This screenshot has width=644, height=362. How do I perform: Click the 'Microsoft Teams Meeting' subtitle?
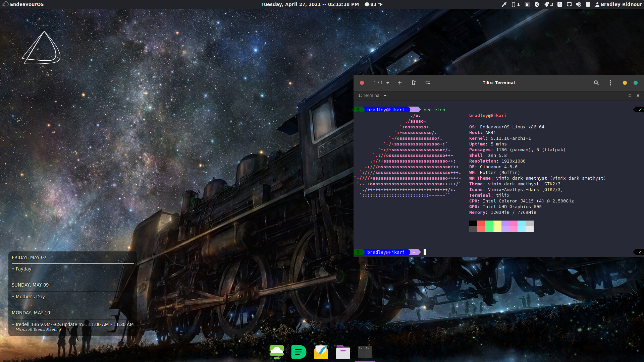coord(38,330)
